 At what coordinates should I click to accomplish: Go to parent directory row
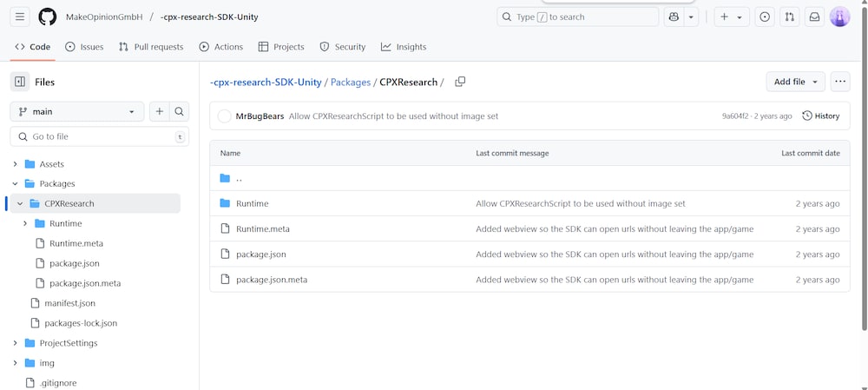529,178
